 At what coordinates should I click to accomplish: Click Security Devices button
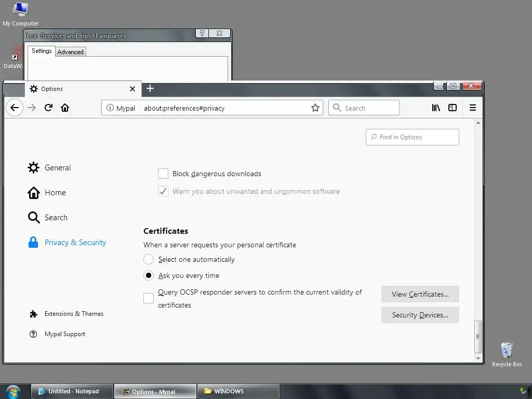(x=420, y=315)
